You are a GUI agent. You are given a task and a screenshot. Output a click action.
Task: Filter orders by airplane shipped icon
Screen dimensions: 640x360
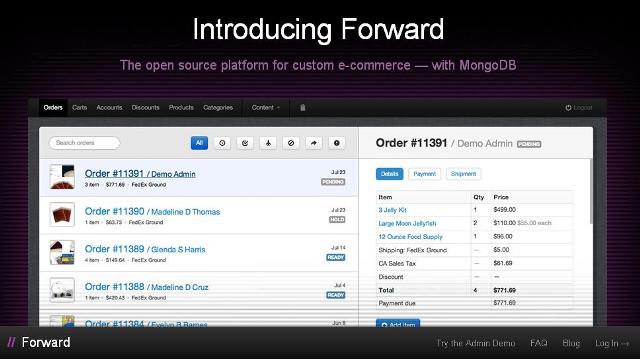pos(268,143)
